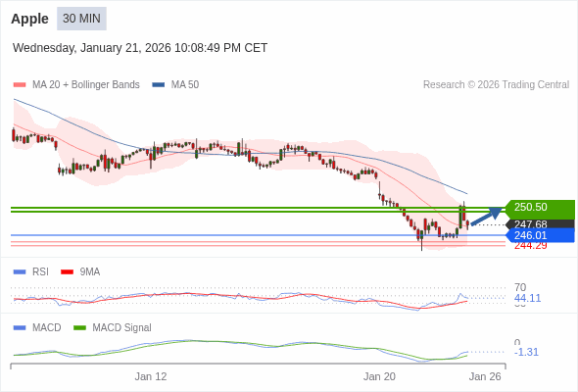Click the RSI 70 level label

(x=520, y=287)
